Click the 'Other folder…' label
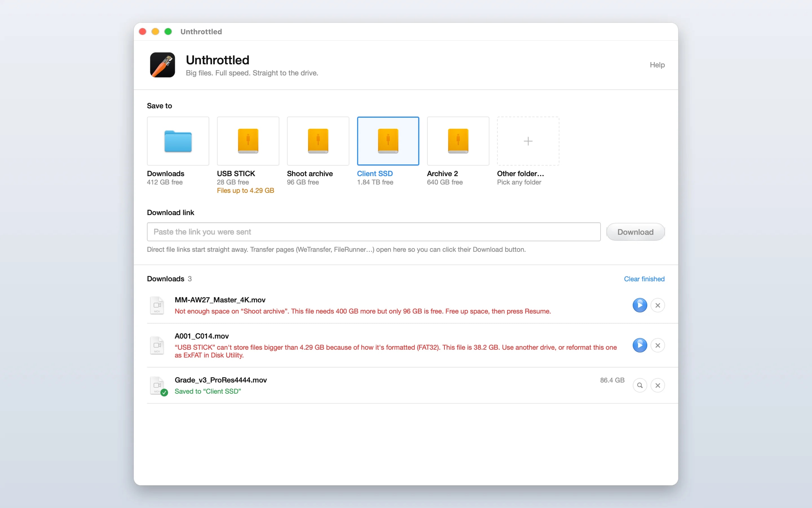 tap(520, 174)
